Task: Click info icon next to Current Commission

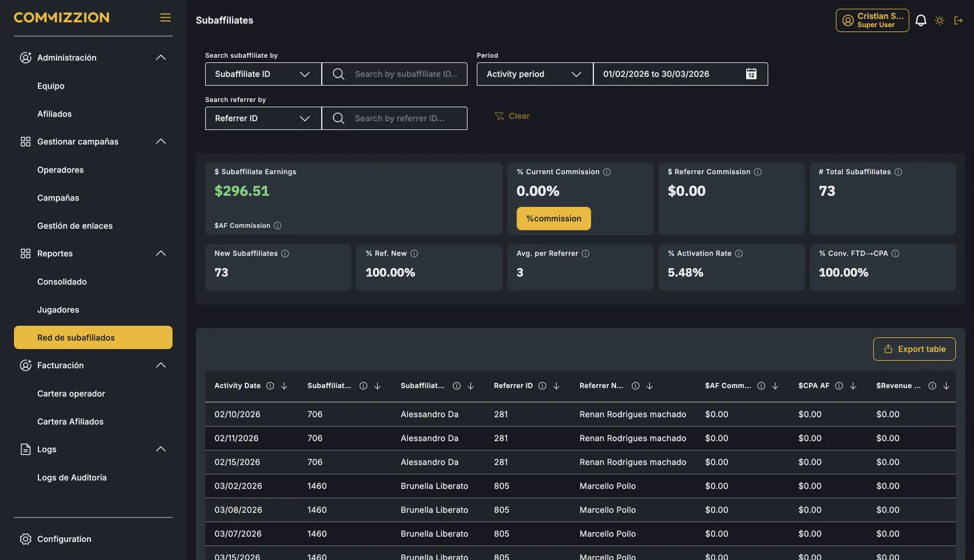Action: 607,172
